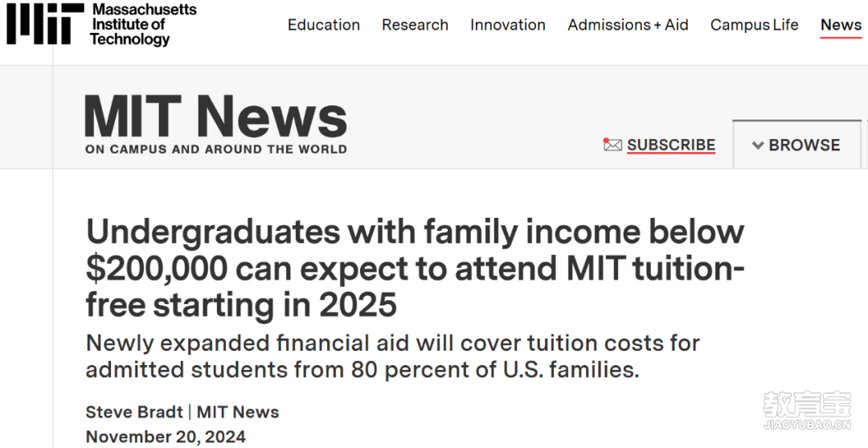
Task: Go to the Innovation section
Action: (x=508, y=25)
